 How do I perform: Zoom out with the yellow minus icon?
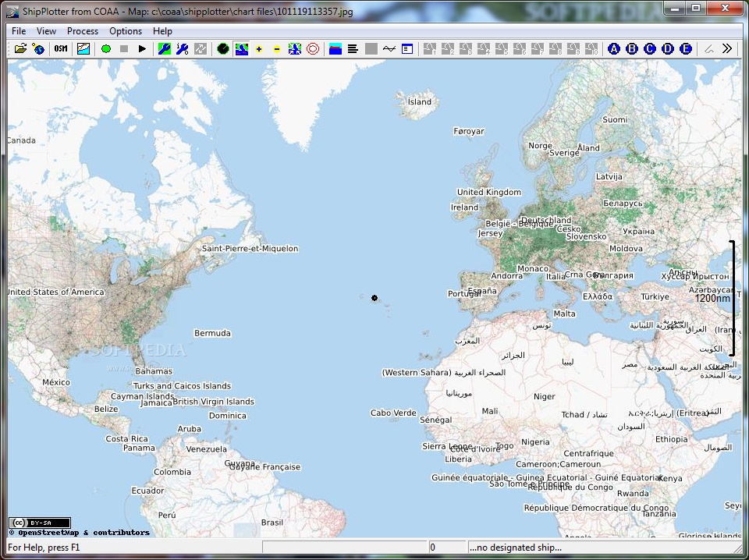[276, 48]
